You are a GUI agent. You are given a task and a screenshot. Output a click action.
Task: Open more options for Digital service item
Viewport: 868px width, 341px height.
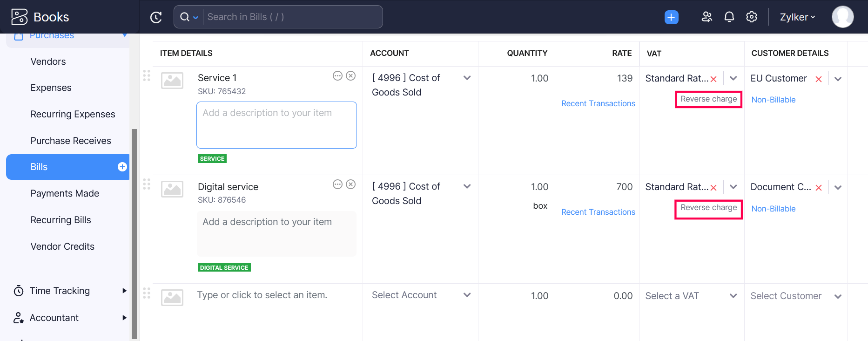[337, 184]
